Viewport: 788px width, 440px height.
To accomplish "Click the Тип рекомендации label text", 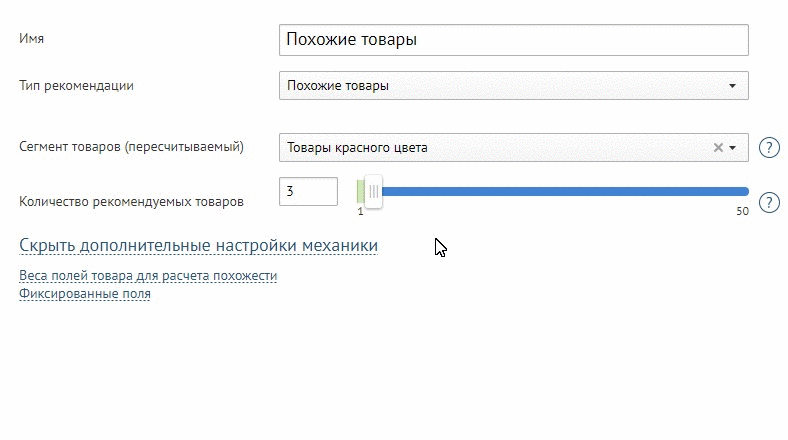I will point(76,86).
